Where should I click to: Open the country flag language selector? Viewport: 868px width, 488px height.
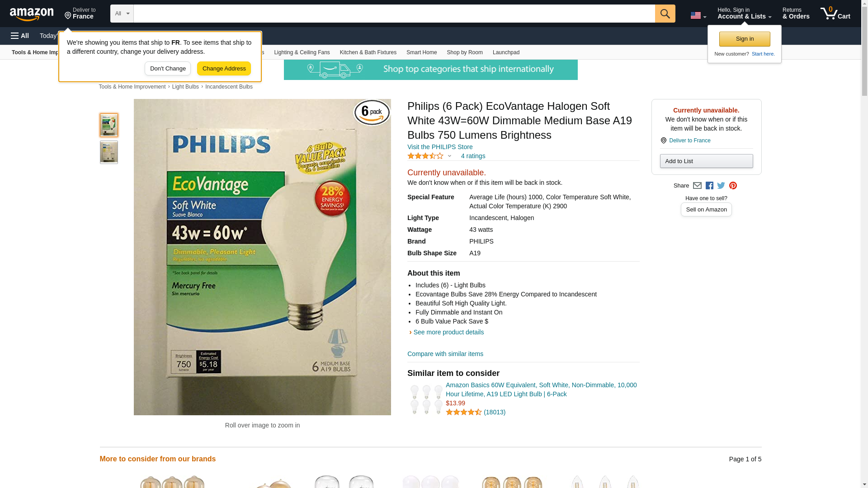698,15
